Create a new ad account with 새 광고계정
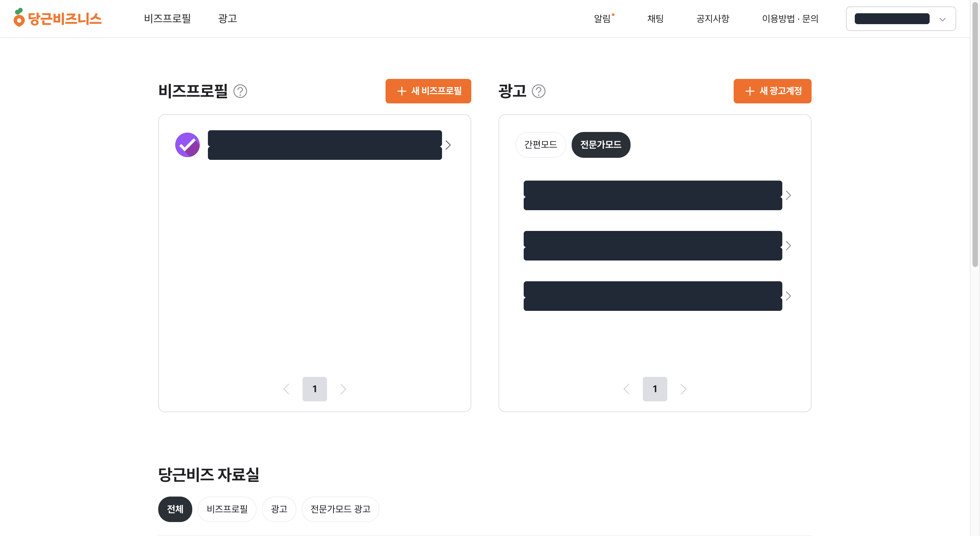This screenshot has height=536, width=980. [x=772, y=91]
